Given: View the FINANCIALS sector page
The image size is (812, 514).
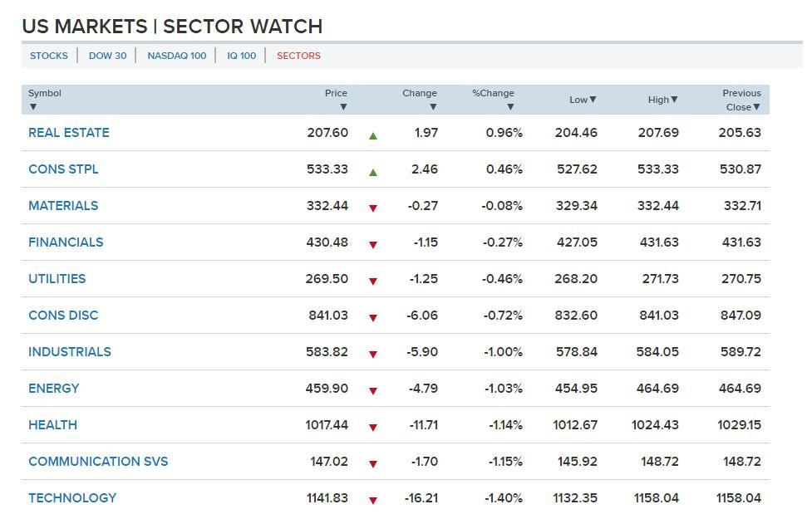Looking at the screenshot, I should coord(66,242).
